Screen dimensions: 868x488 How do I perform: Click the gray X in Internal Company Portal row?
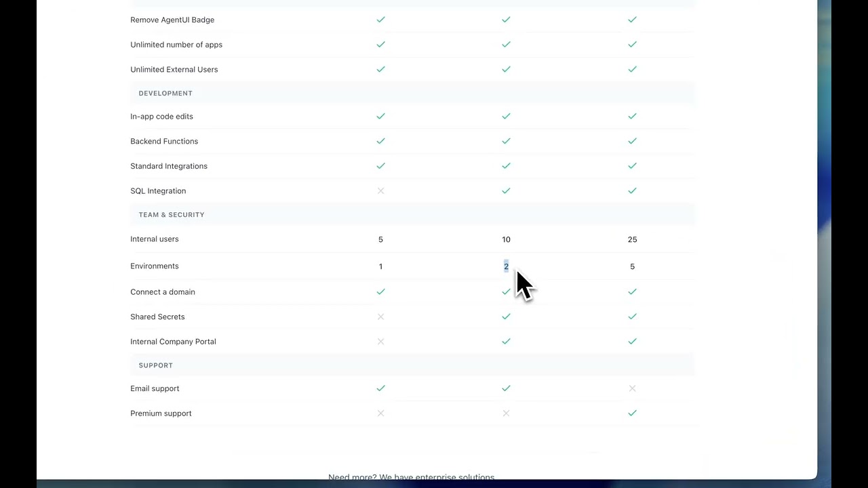[x=380, y=342]
